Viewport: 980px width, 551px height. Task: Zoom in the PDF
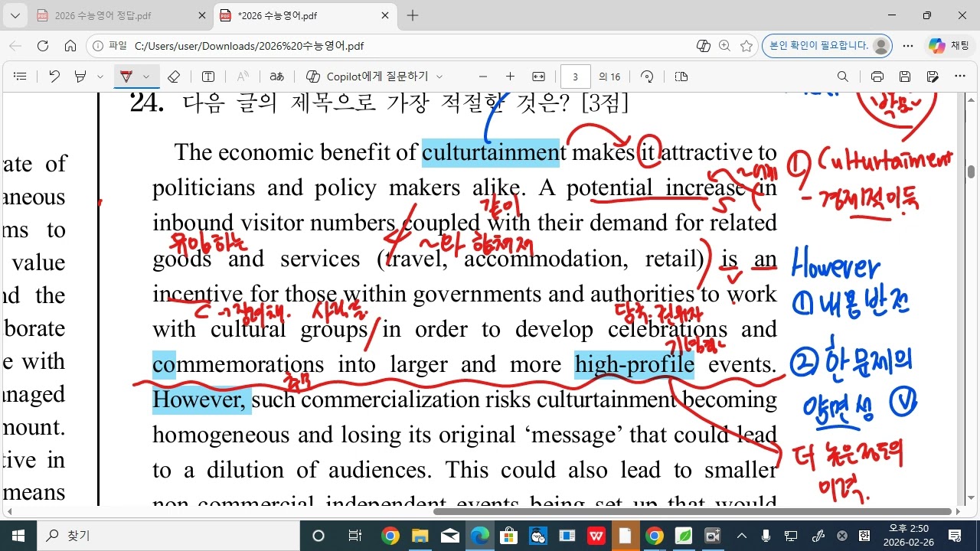[x=511, y=77]
